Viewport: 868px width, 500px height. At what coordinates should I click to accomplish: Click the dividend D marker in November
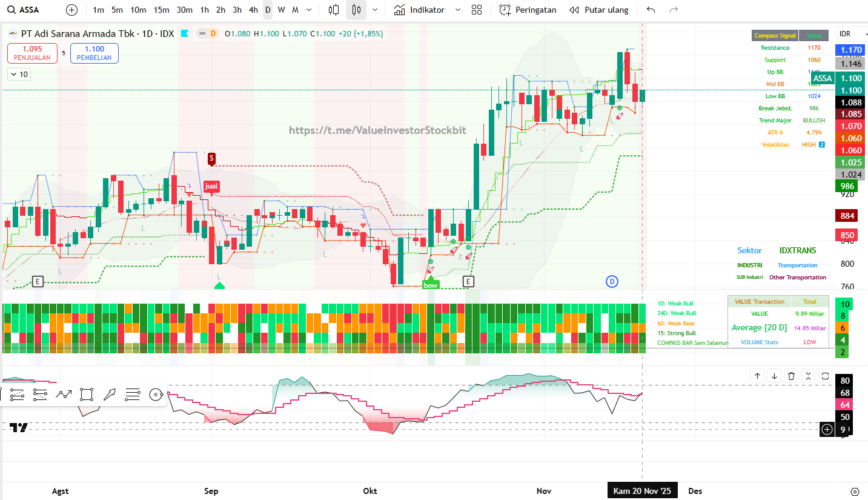612,281
